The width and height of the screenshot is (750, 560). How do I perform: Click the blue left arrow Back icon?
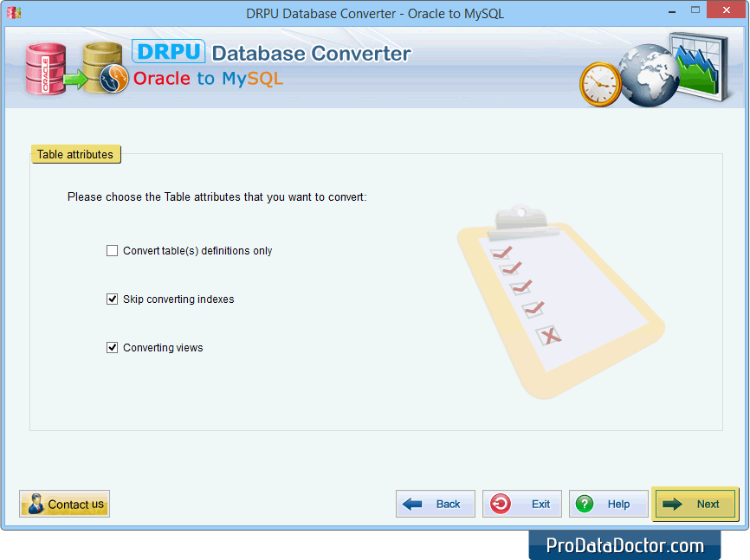tap(412, 504)
